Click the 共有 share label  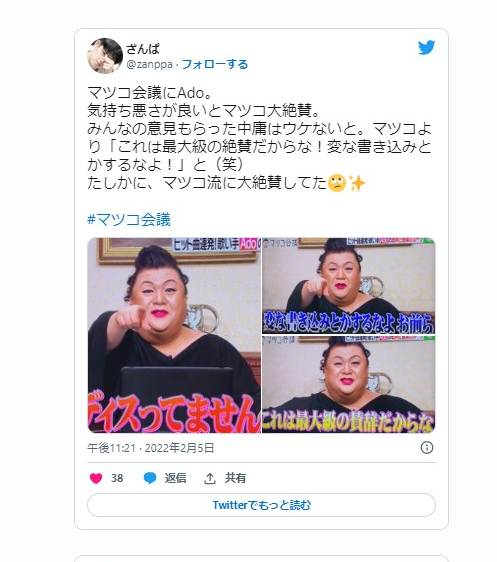(235, 478)
